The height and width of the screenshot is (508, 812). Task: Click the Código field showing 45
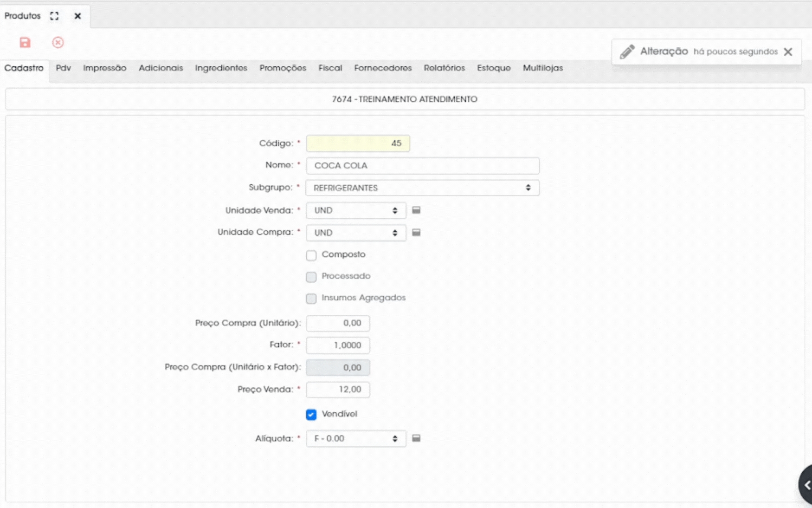point(358,143)
